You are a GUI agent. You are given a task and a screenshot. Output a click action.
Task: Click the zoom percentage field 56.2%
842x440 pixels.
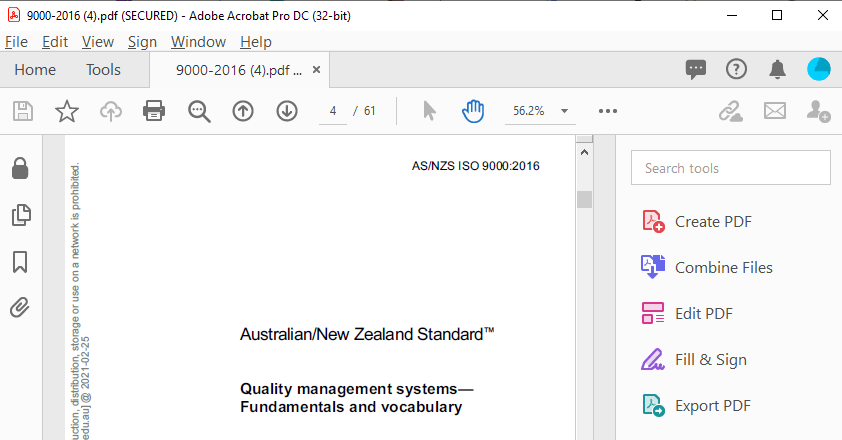pos(528,111)
